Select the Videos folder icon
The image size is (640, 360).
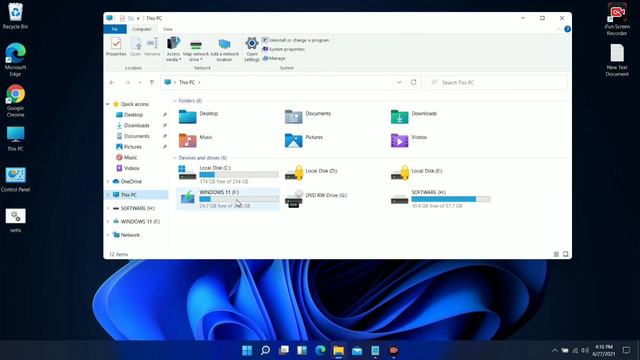(399, 140)
